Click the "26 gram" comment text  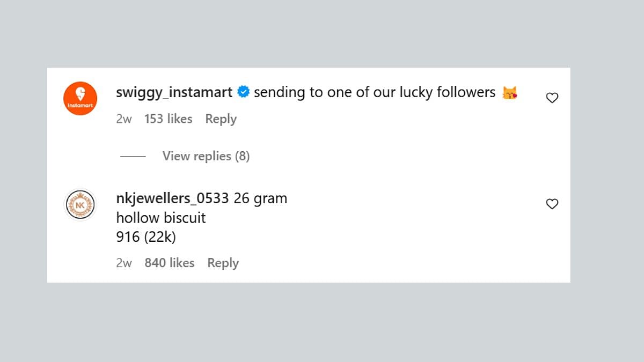coord(260,198)
